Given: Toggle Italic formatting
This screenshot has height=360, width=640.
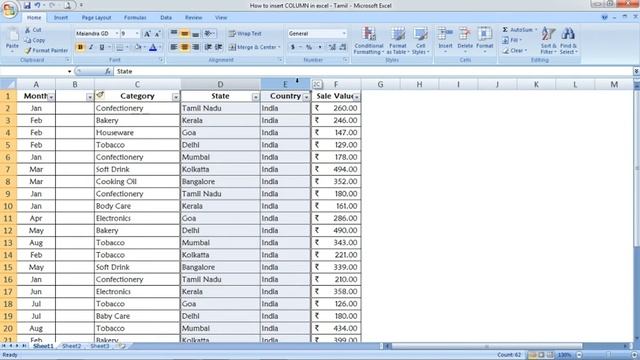Looking at the screenshot, I should 91,47.
